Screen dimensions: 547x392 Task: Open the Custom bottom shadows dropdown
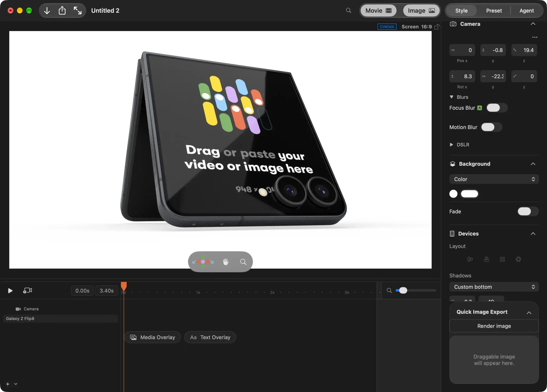pyautogui.click(x=494, y=287)
